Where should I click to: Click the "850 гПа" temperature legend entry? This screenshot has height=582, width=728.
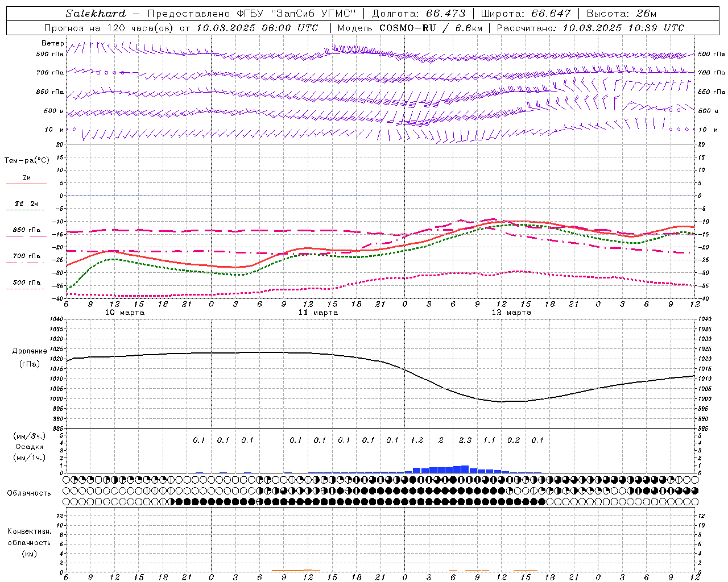click(27, 230)
